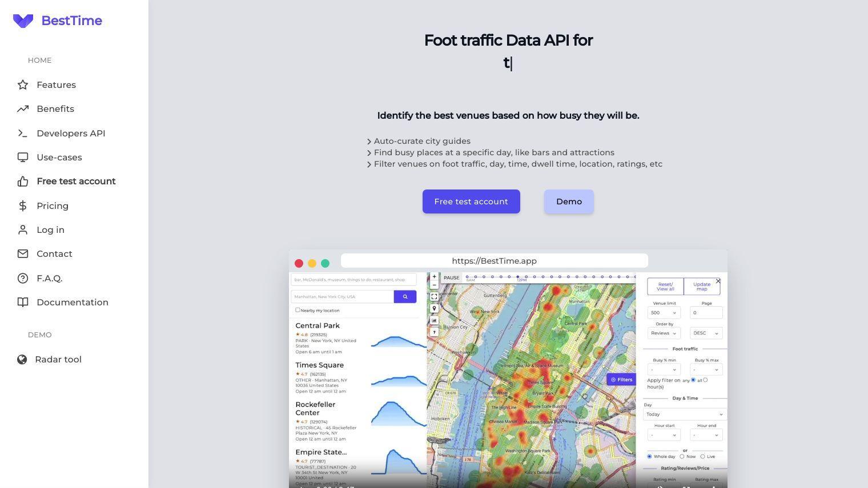Click the PAUSE button above the map
Image resolution: width=868 pixels, height=488 pixels.
[x=451, y=278]
